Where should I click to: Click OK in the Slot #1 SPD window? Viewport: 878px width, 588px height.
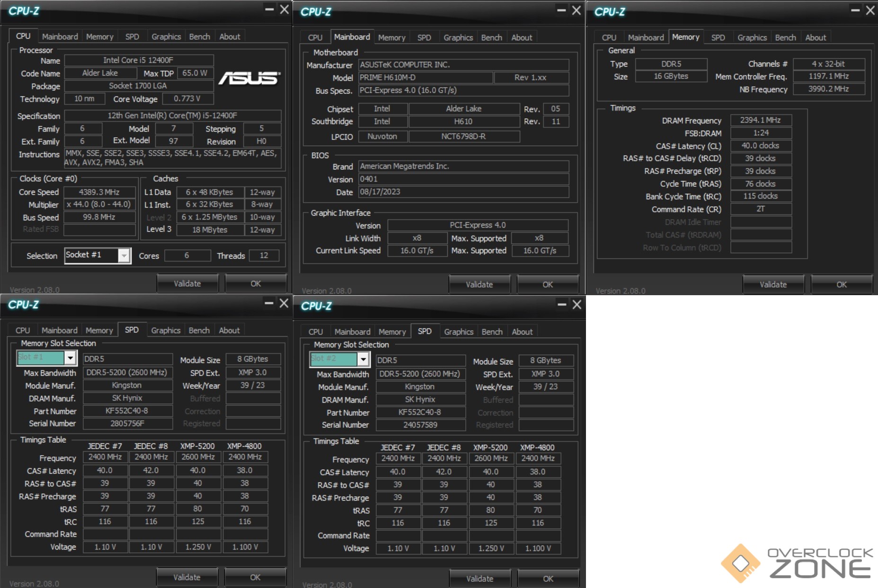click(x=255, y=577)
